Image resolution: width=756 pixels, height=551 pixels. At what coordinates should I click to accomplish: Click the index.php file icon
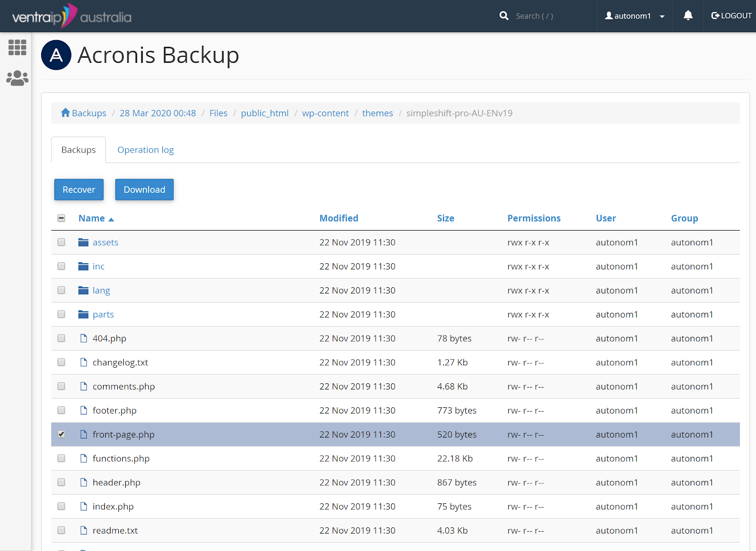tap(84, 507)
